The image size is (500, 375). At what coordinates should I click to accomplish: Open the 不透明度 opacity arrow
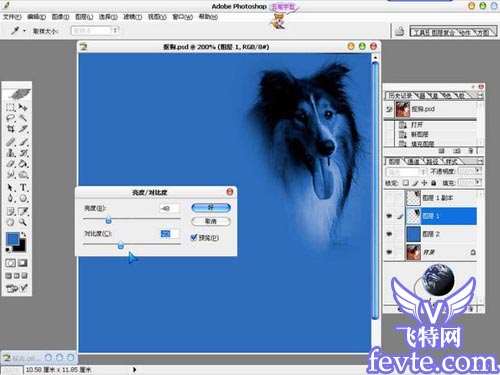[478, 171]
